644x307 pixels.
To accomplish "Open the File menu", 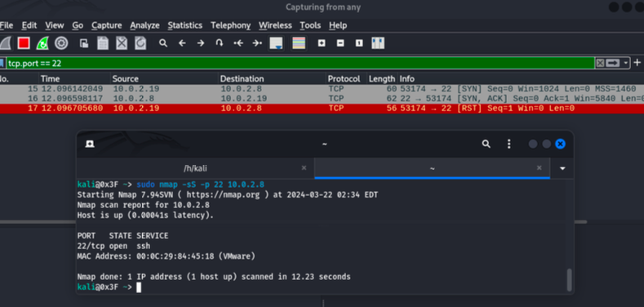I will tap(7, 25).
